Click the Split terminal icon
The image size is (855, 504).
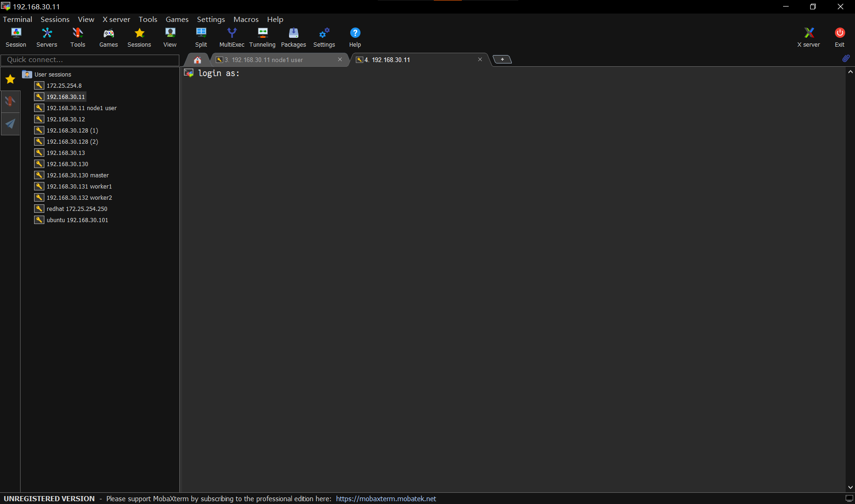click(x=201, y=37)
